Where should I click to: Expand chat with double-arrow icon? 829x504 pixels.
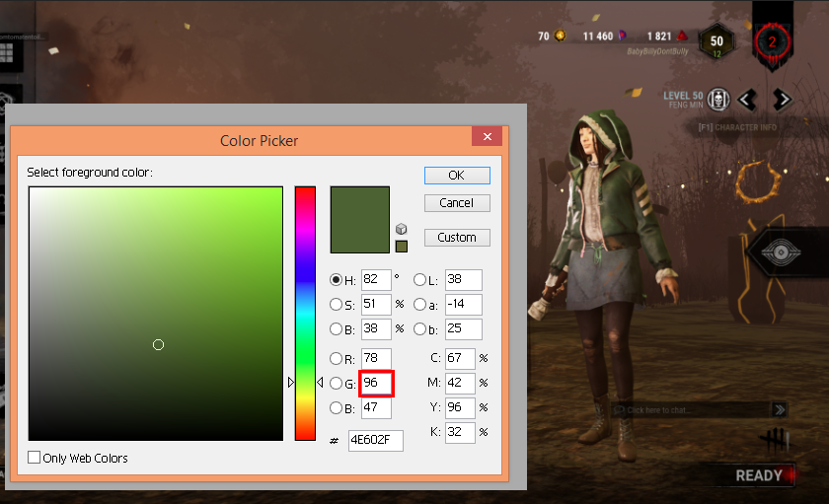(x=780, y=409)
